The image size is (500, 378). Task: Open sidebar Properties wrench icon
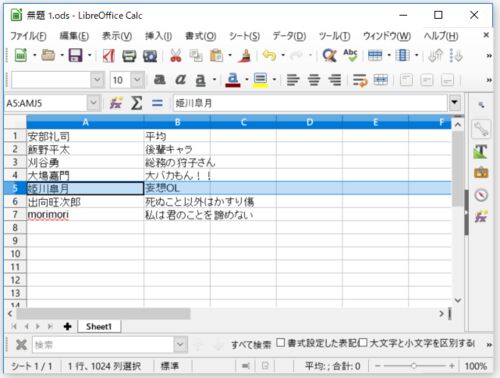pos(481,129)
